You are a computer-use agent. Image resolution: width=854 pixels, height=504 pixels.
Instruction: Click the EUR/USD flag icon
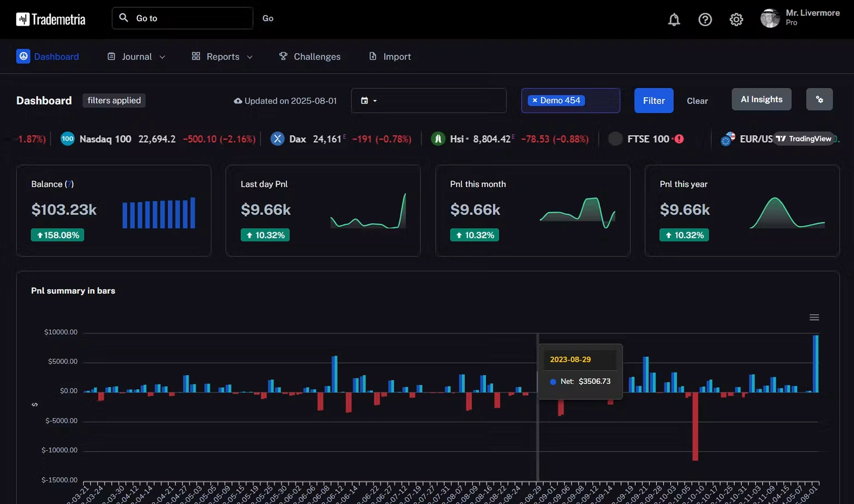click(x=728, y=139)
